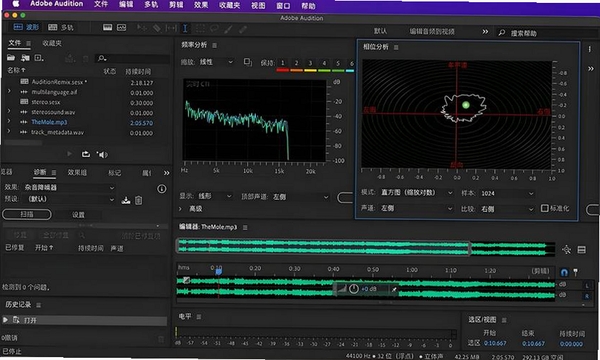The width and height of the screenshot is (600, 360).
Task: Open the editor view list icon
Action: (582, 250)
